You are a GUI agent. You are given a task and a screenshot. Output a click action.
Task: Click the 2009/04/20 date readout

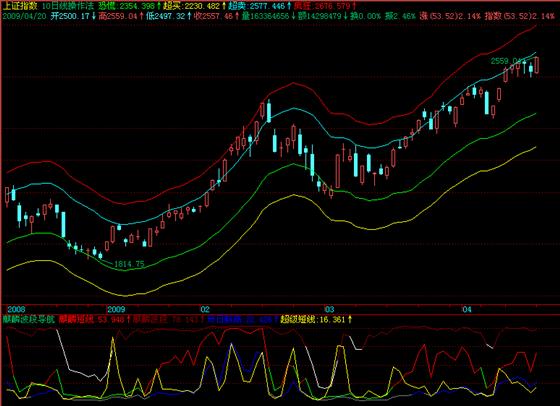[24, 16]
